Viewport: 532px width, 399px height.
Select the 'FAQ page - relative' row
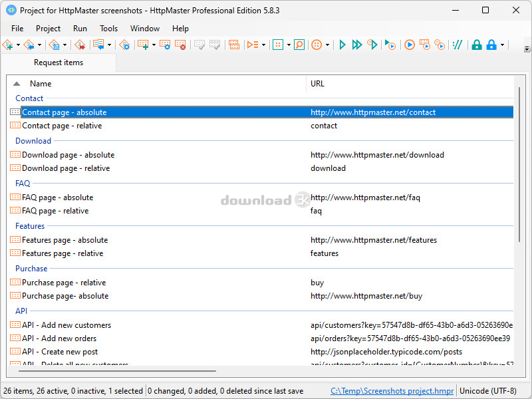261,211
